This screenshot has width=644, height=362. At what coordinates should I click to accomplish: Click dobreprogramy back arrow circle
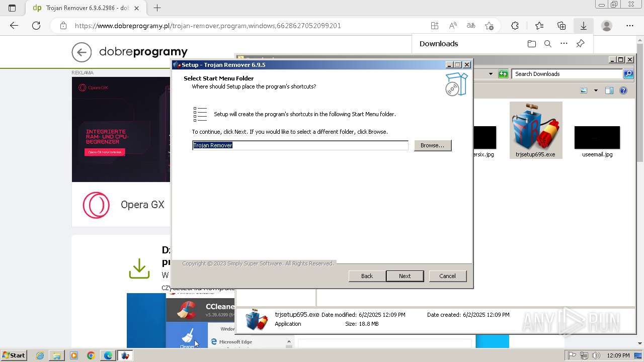[x=82, y=52]
